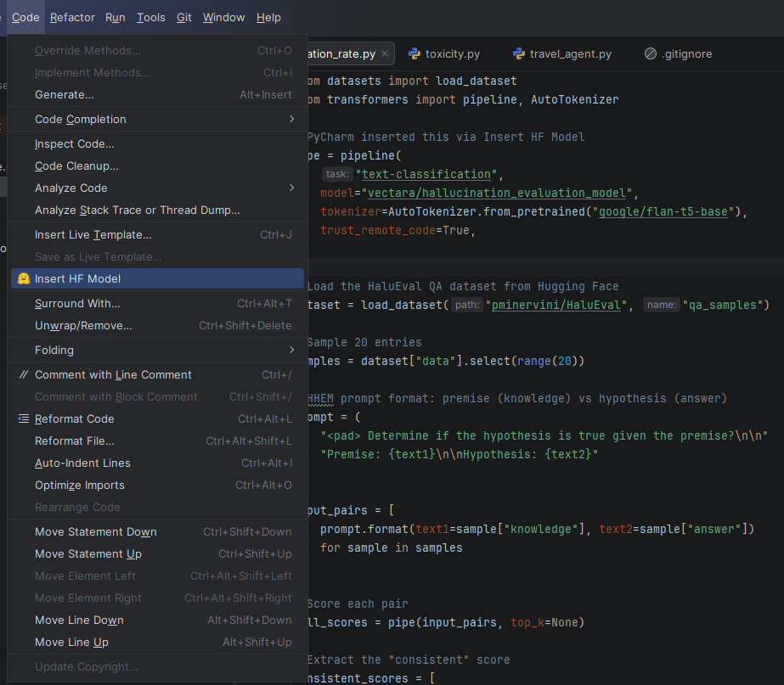
Task: Open the Tools menu
Action: click(151, 18)
